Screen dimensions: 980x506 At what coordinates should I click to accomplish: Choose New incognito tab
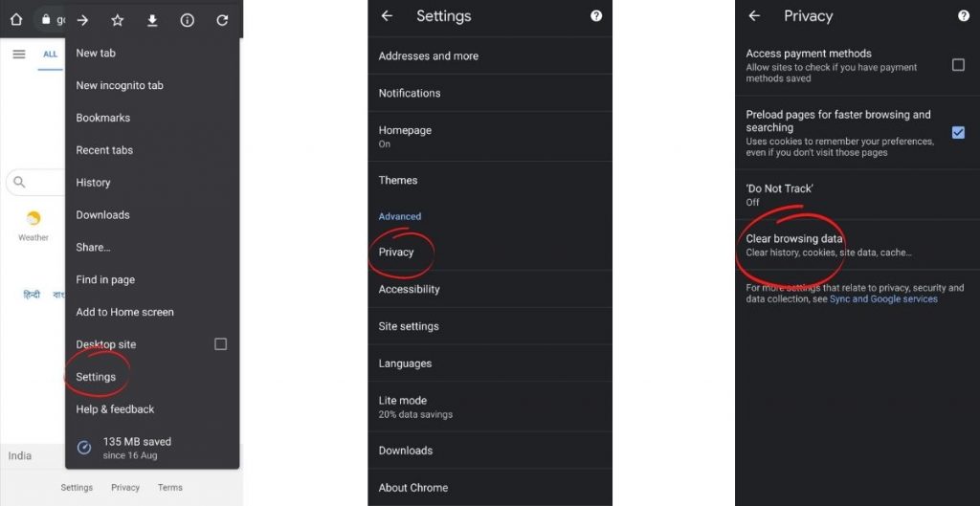120,85
